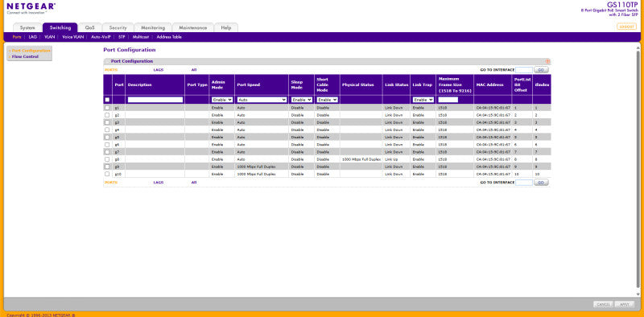Select the VLAN submenu item
644x317 pixels.
(x=50, y=37)
